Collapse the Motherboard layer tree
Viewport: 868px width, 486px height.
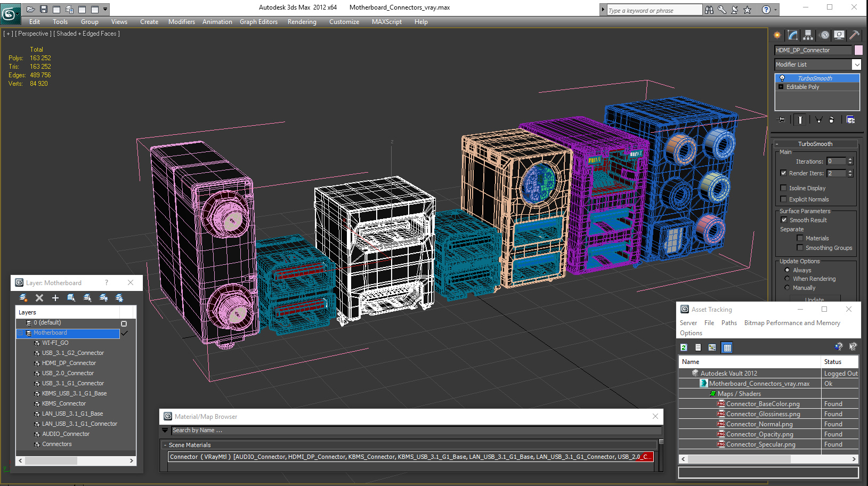[x=20, y=333]
